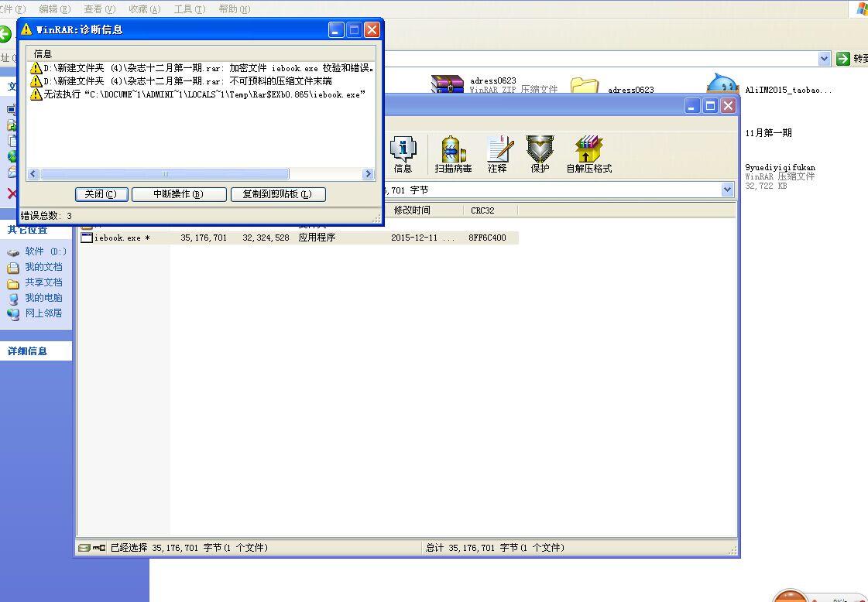Open the 网上邻居 link

(43, 313)
